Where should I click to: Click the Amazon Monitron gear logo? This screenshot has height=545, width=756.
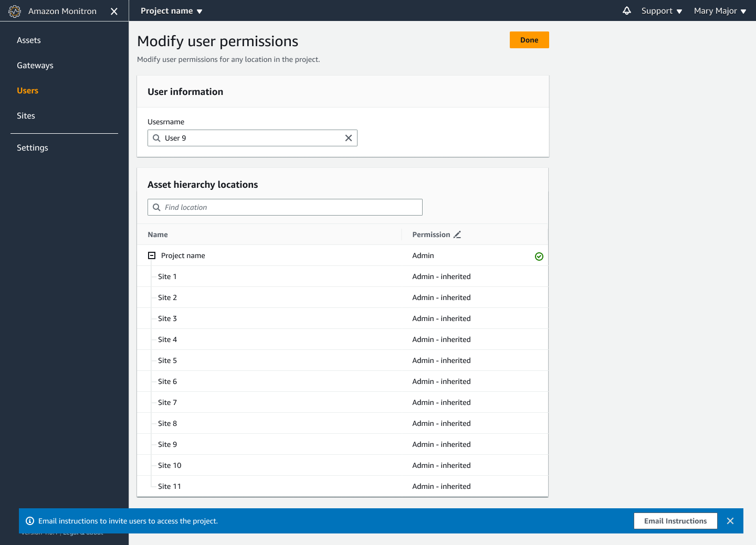click(x=15, y=10)
